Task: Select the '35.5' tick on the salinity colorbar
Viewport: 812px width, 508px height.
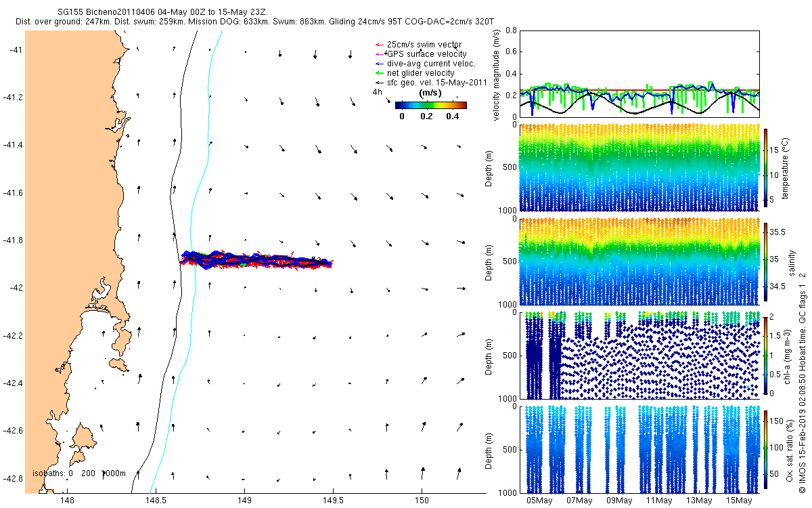Action: [x=777, y=232]
